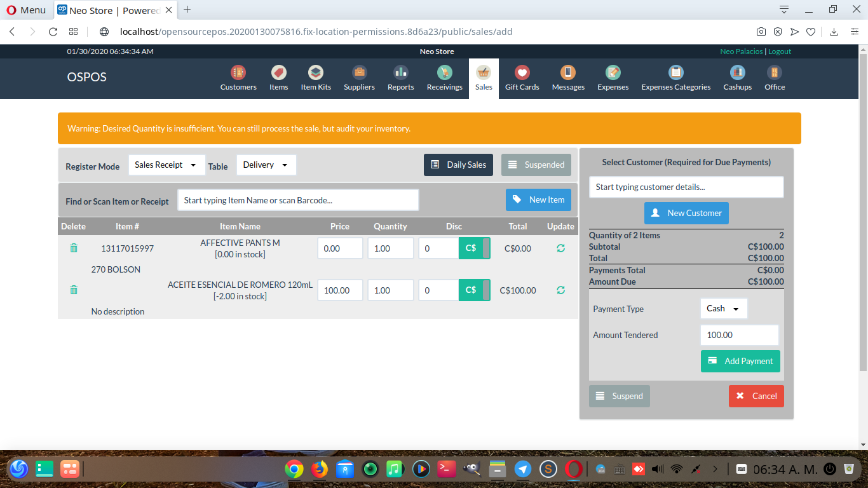Click the Suspended sales button
The height and width of the screenshot is (488, 868).
(536, 164)
